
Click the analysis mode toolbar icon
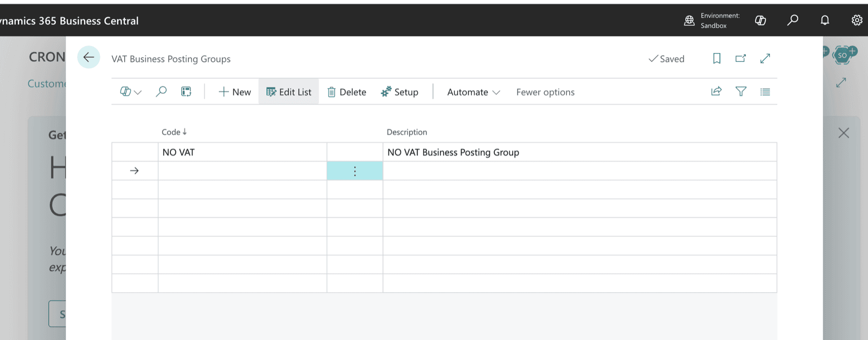[x=186, y=92]
